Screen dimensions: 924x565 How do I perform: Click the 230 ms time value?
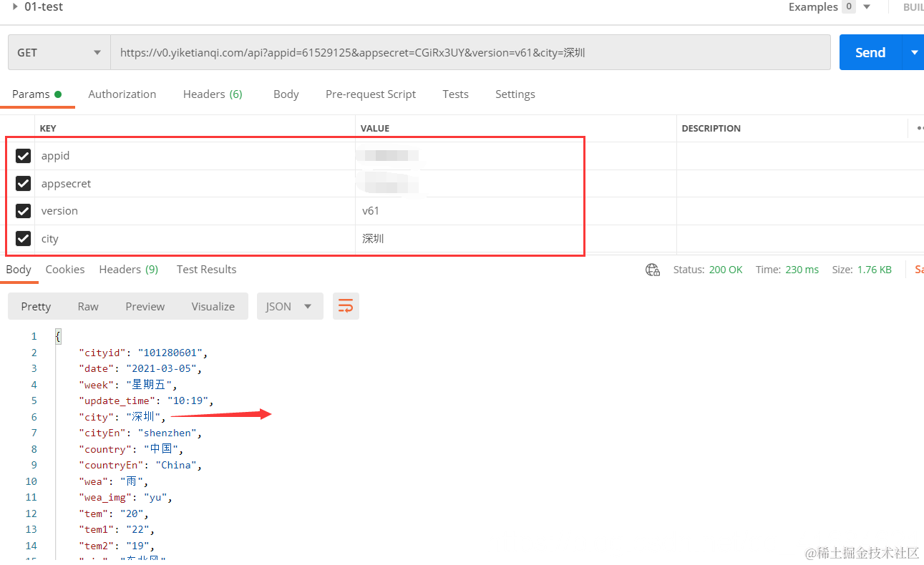(x=802, y=270)
